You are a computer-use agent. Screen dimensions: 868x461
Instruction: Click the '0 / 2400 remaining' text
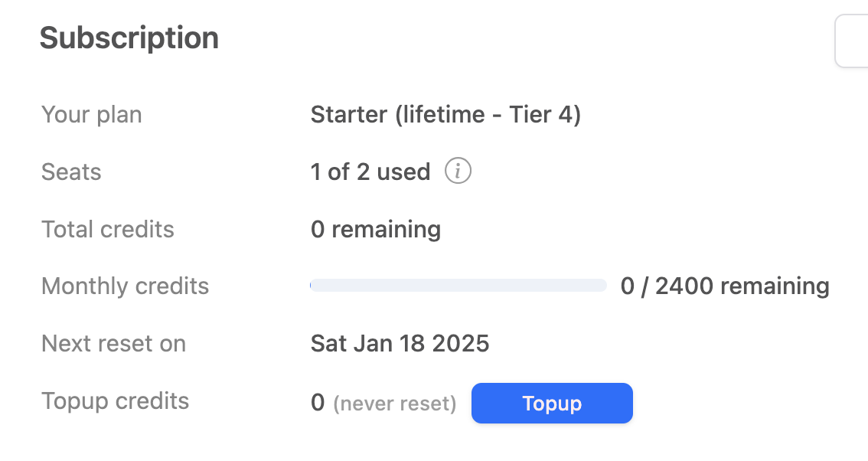[x=725, y=286]
